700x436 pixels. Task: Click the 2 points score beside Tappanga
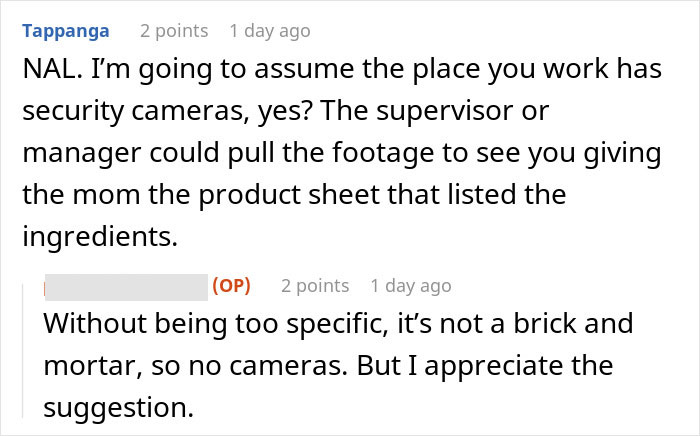[174, 30]
